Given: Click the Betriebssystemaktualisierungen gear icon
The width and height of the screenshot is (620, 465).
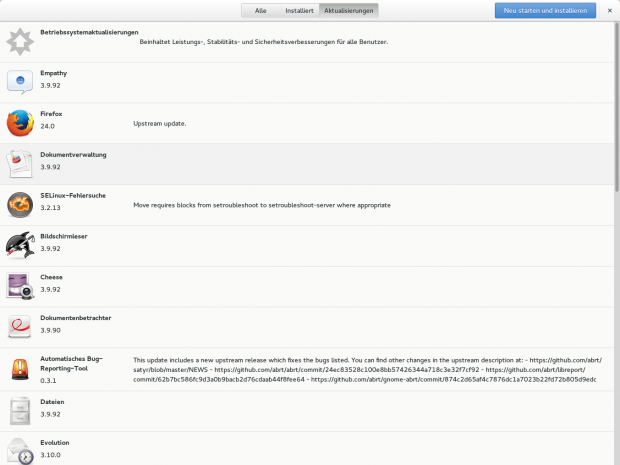Looking at the screenshot, I should pyautogui.click(x=20, y=42).
